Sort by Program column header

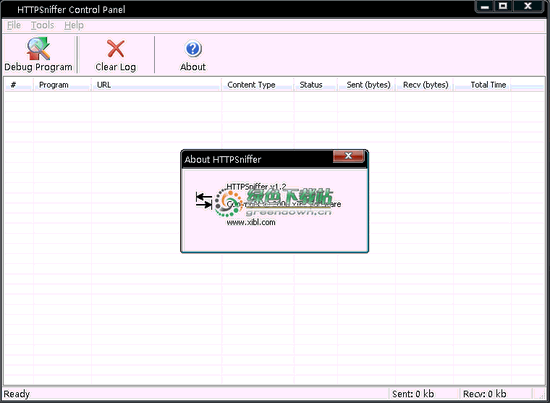point(62,85)
